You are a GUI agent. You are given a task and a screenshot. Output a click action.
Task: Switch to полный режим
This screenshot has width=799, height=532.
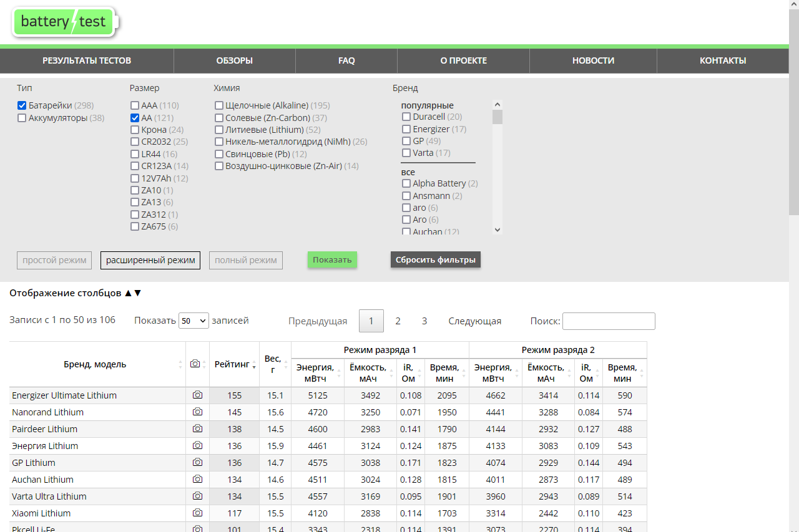pyautogui.click(x=246, y=260)
